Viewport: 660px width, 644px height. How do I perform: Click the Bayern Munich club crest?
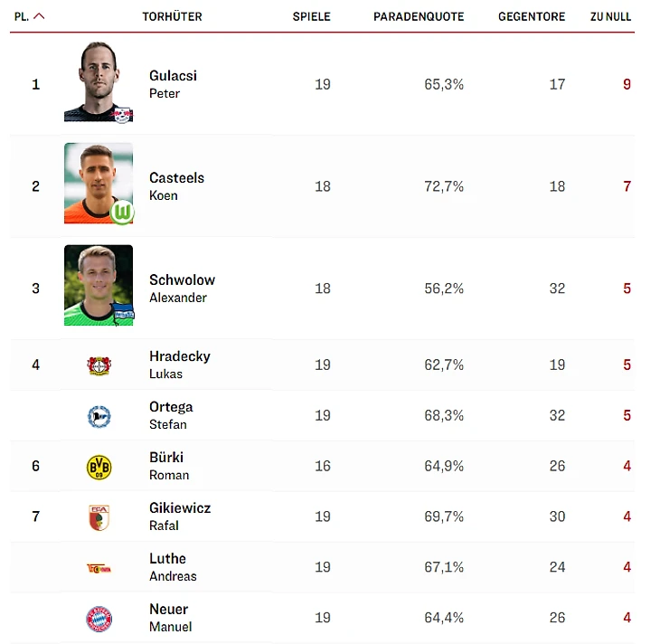[x=99, y=619]
